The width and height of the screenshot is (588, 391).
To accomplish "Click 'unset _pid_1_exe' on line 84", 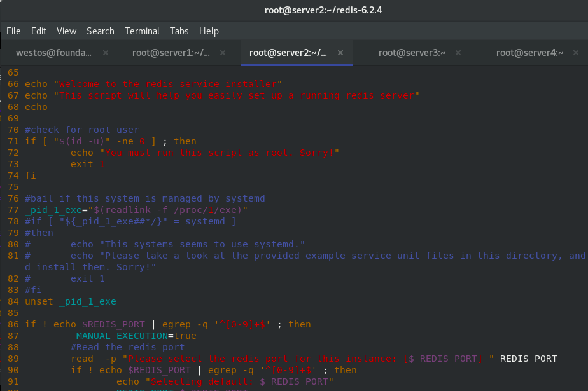I will (71, 301).
